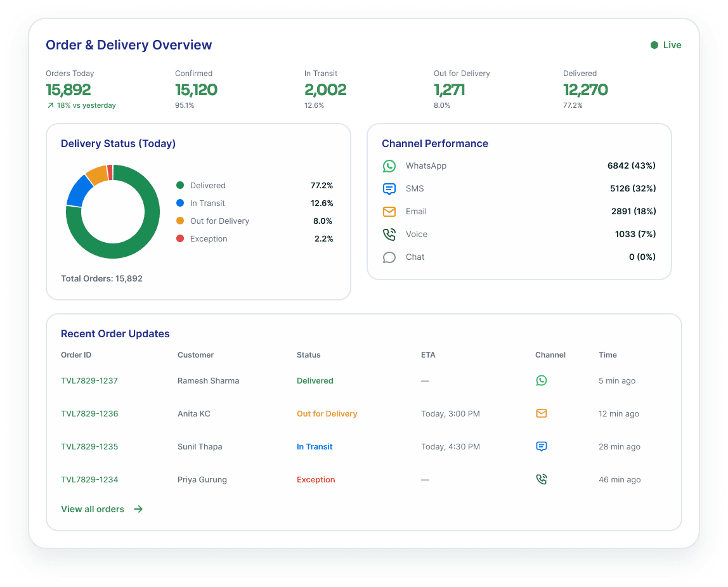Image resolution: width=728 pixels, height=587 pixels.
Task: Click the green Live status dot
Action: point(654,45)
